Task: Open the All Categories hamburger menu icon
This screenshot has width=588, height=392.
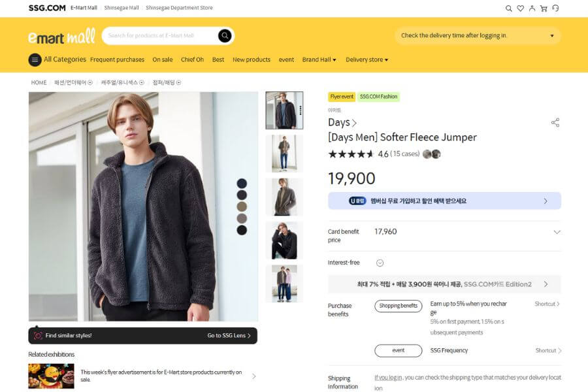Action: [x=35, y=60]
